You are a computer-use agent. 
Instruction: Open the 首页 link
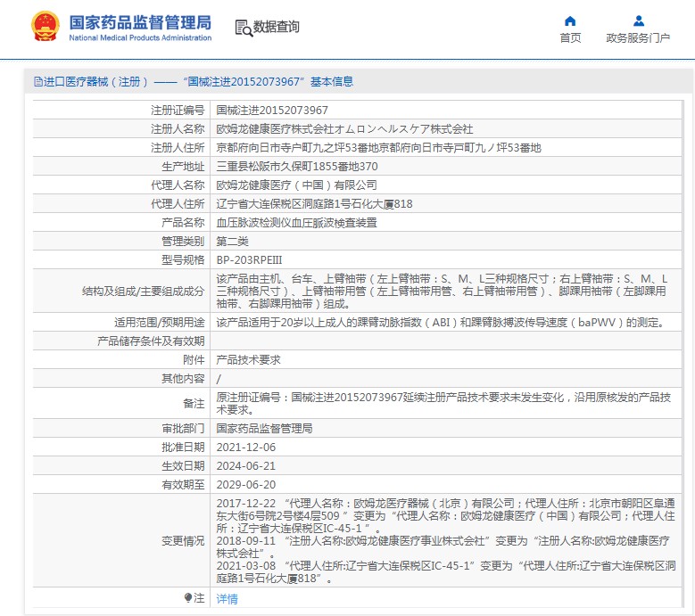pos(570,37)
